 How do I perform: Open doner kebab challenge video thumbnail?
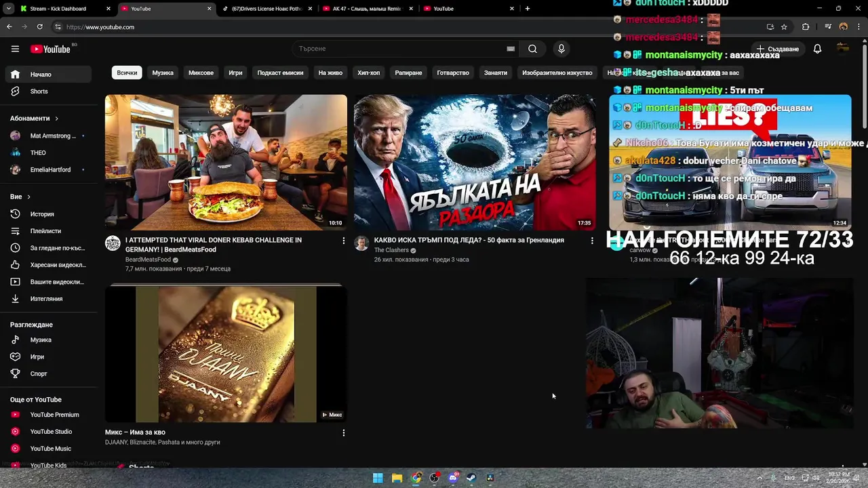point(226,163)
